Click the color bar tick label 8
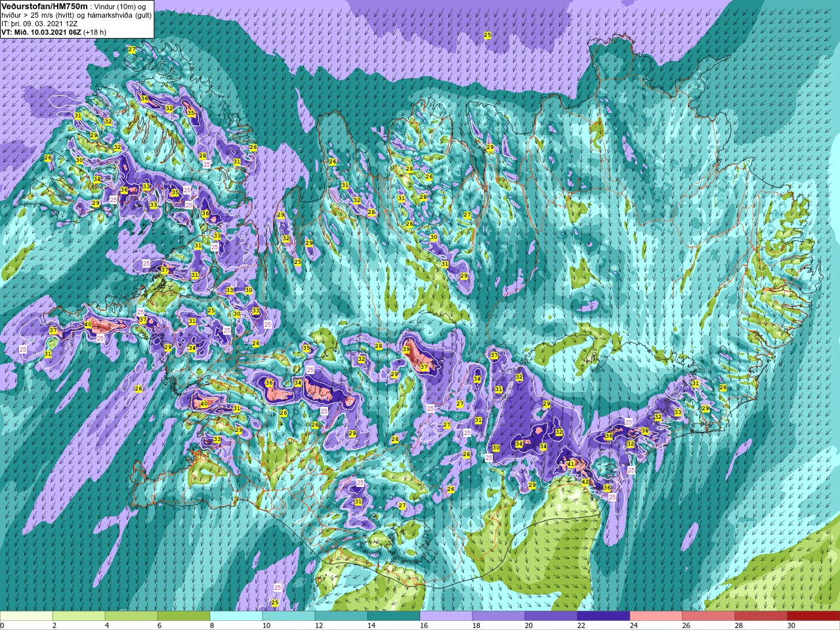 pyautogui.click(x=213, y=625)
